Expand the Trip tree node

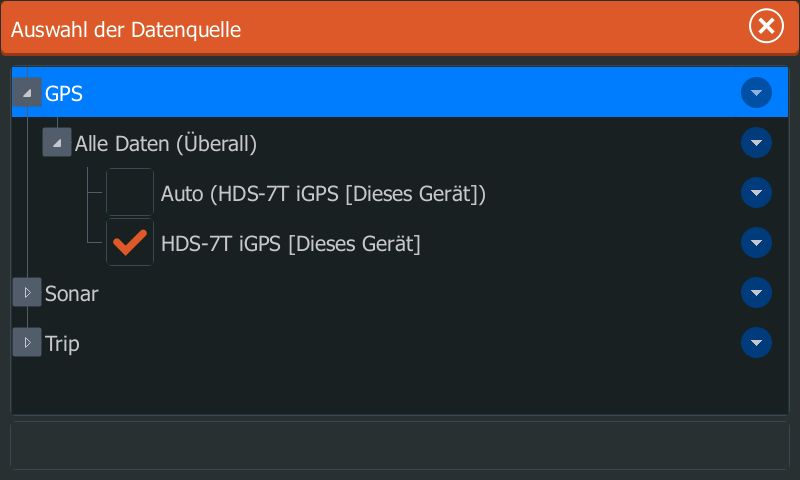[x=27, y=343]
